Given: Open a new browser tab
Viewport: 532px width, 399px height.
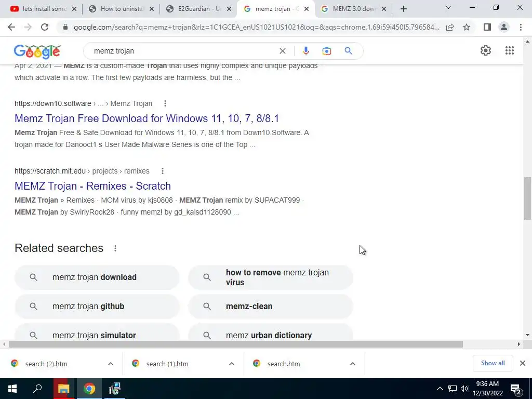Looking at the screenshot, I should tap(403, 9).
